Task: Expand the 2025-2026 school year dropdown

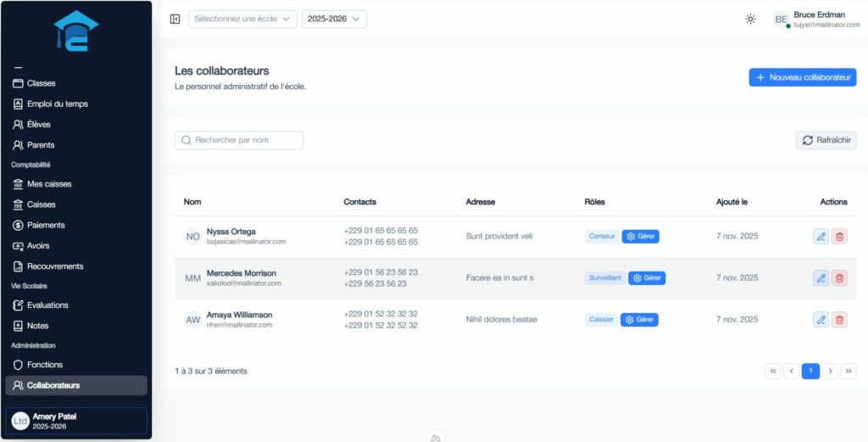Action: (334, 19)
